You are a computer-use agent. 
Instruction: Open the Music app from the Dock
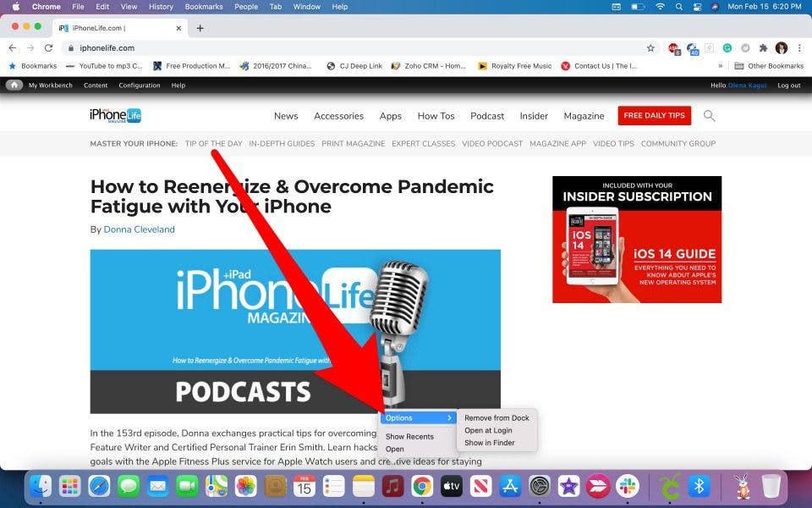(x=393, y=487)
